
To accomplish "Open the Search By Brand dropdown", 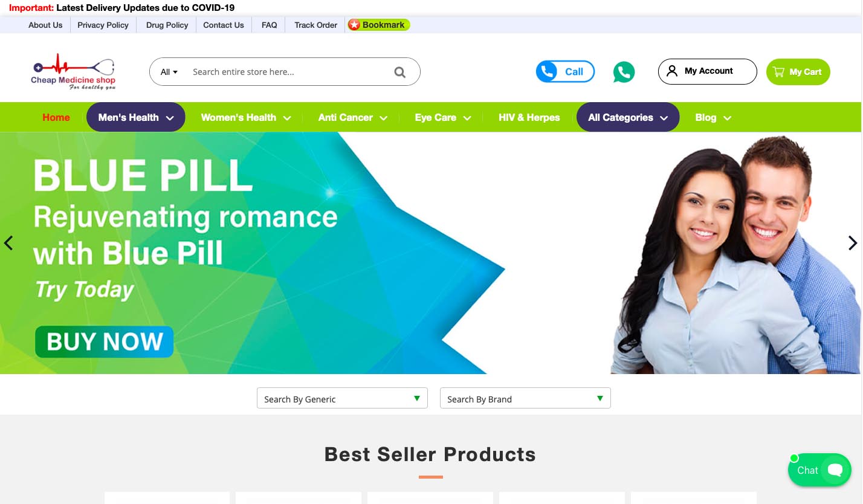I will (x=525, y=398).
